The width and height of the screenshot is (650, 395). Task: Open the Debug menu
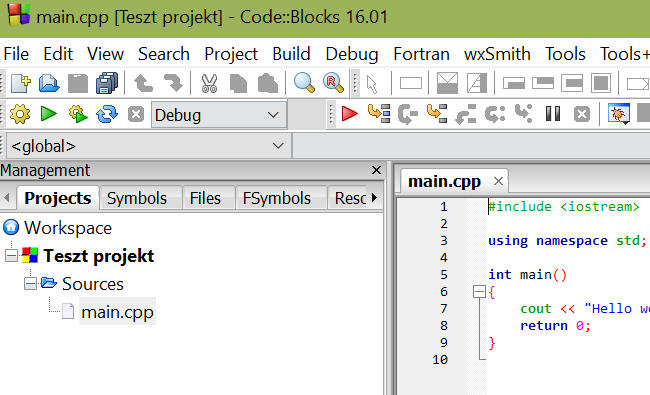[352, 54]
